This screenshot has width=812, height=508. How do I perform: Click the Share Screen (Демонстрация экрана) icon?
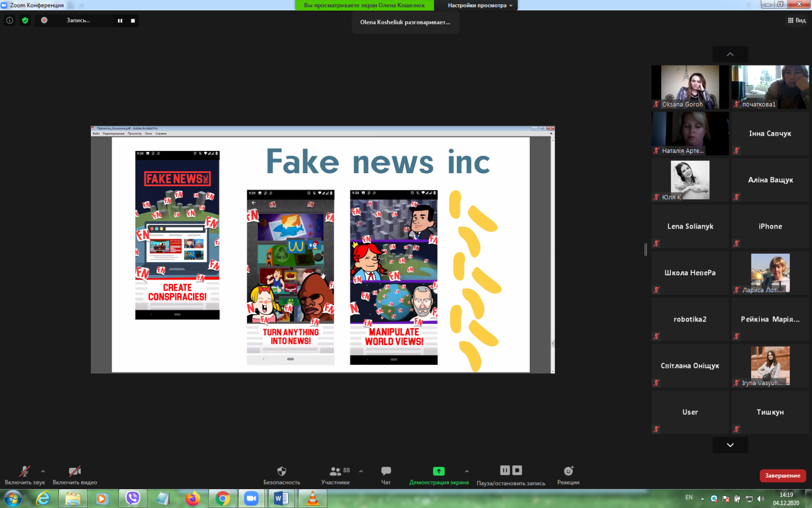point(438,471)
